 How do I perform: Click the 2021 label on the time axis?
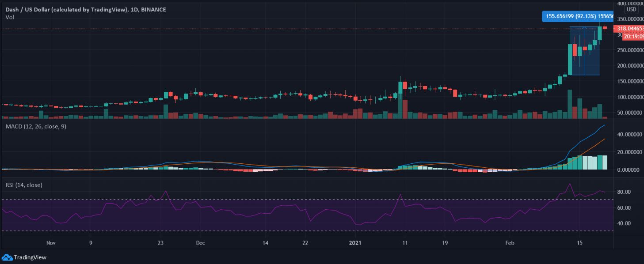356,243
